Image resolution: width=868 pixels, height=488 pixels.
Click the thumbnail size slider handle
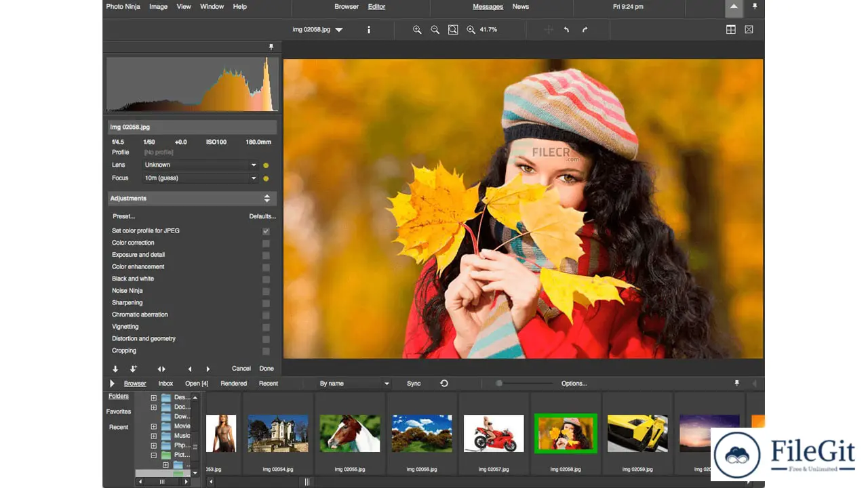click(x=499, y=384)
